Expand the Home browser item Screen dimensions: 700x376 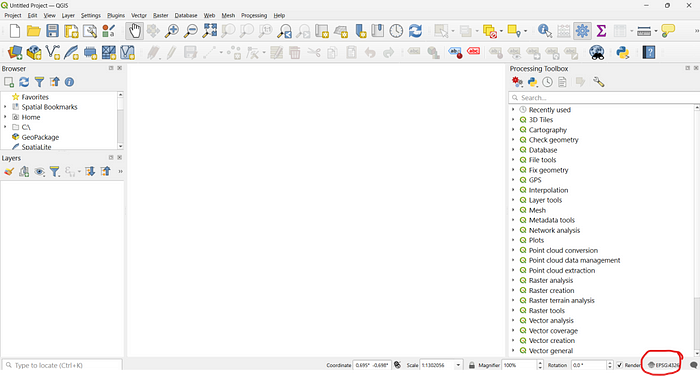pos(5,117)
